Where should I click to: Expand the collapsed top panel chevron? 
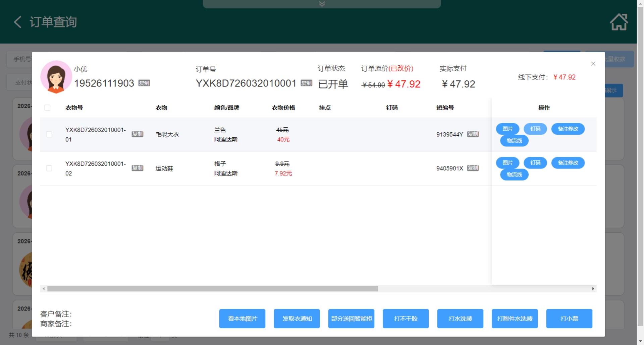coord(322,4)
